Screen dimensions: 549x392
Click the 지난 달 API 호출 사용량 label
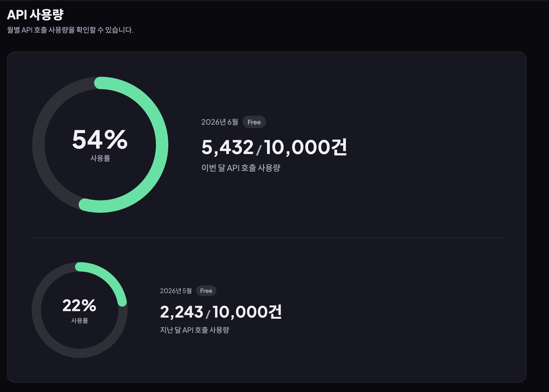pos(195,330)
